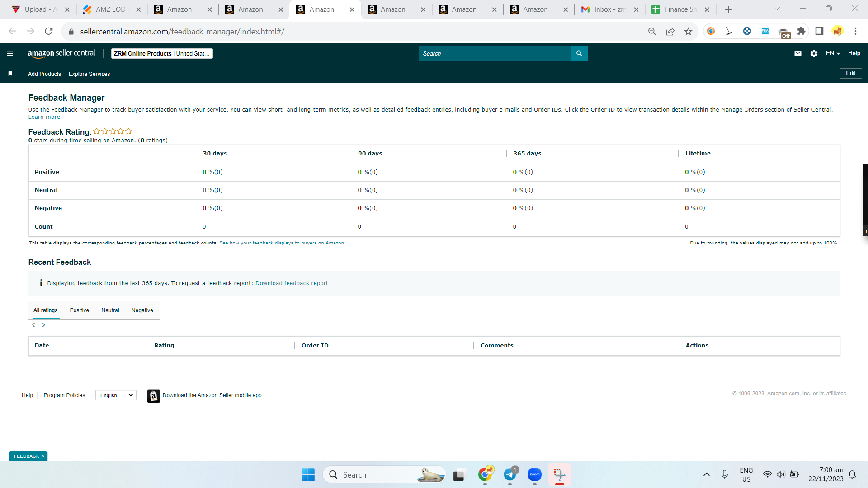868x488 pixels.
Task: Toggle the browser side panel icon
Action: click(x=819, y=31)
